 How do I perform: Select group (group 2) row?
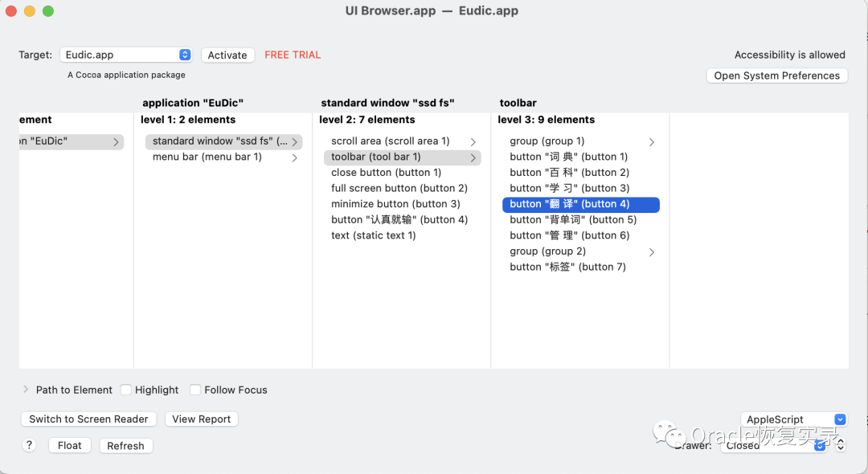pyautogui.click(x=581, y=251)
